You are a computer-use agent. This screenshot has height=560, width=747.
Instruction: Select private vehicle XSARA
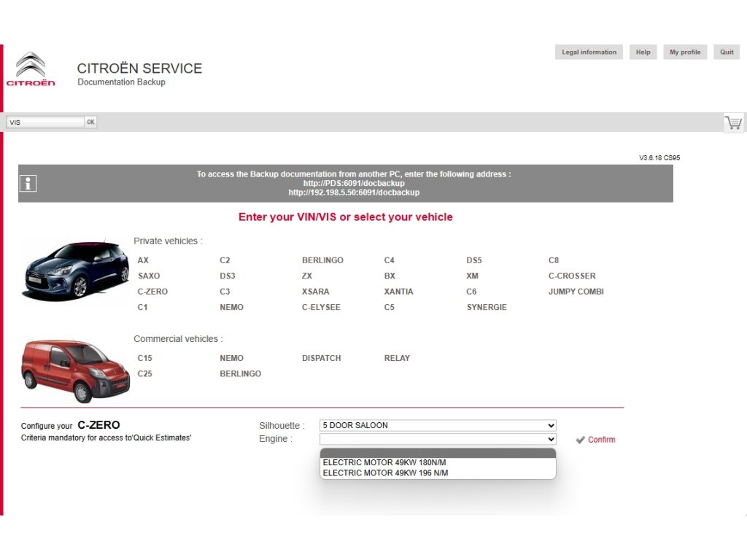click(x=315, y=292)
